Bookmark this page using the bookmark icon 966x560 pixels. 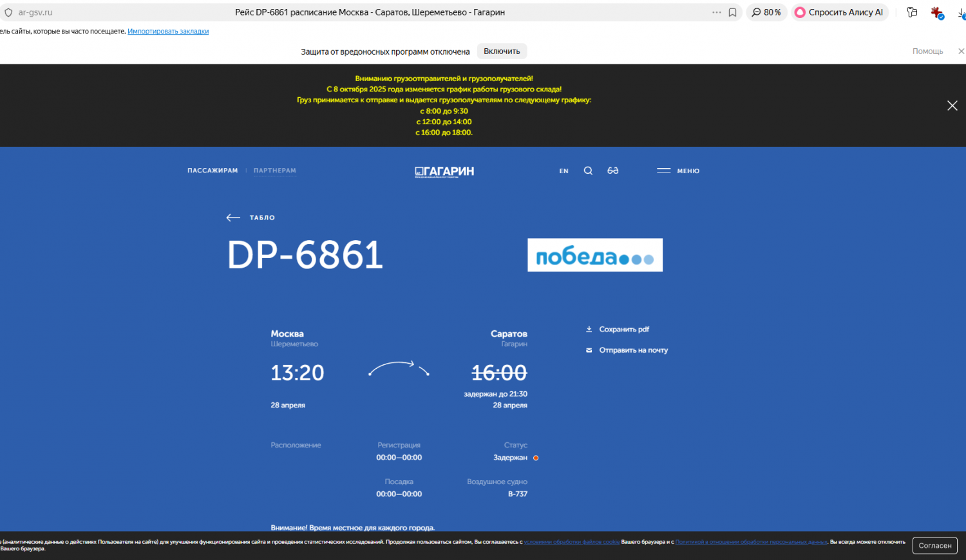click(x=732, y=12)
